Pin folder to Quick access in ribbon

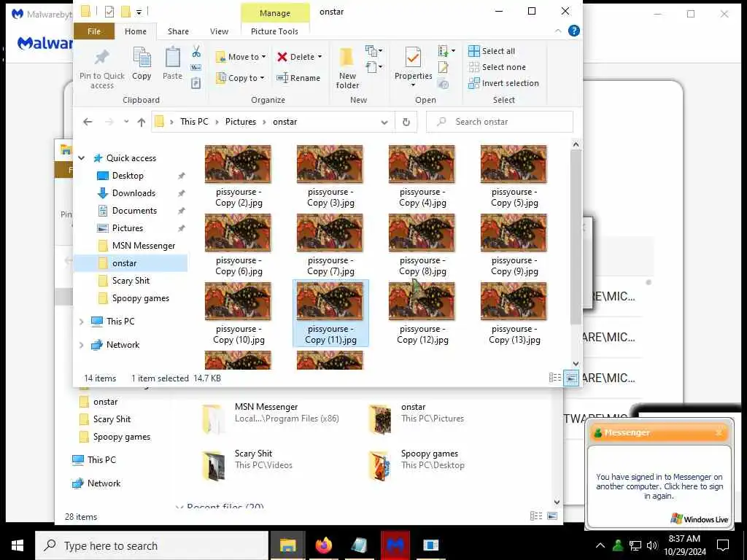(102, 68)
